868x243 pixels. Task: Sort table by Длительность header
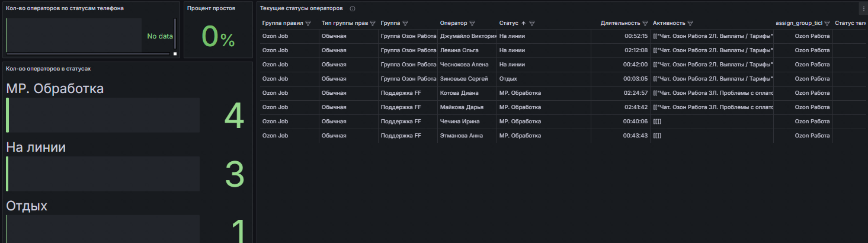(619, 24)
